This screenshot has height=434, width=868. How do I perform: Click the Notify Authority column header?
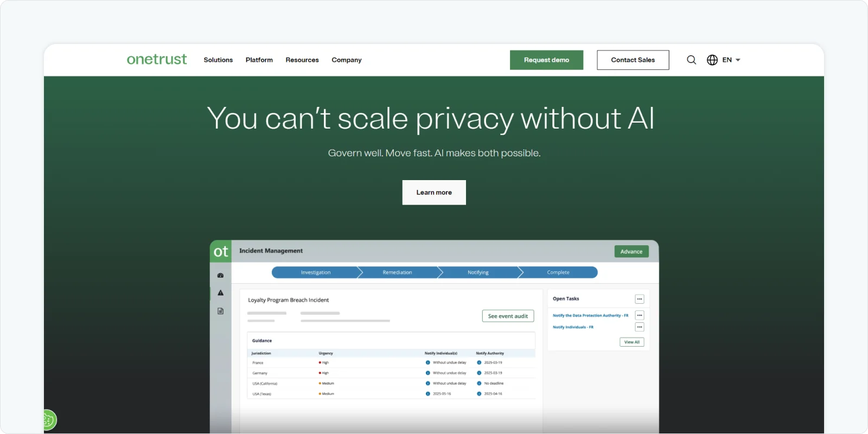tap(490, 353)
